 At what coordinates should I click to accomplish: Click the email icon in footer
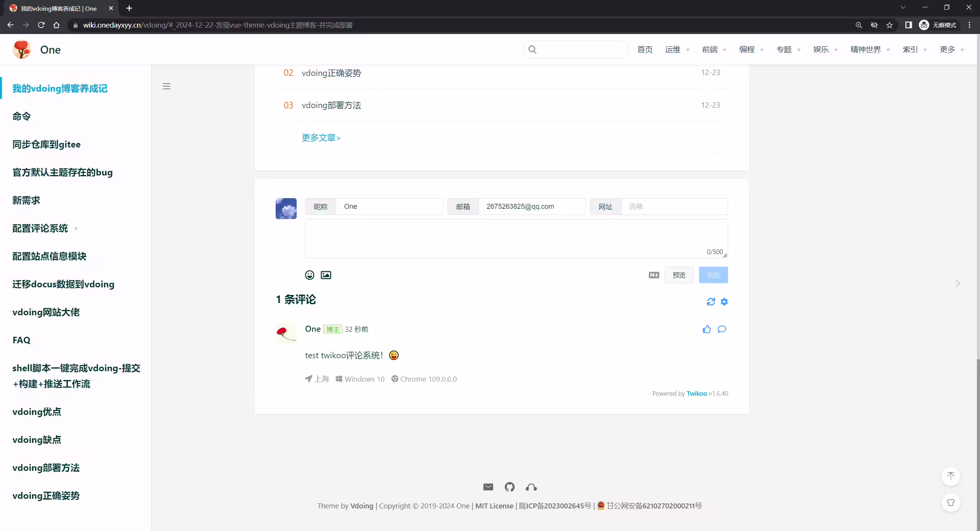pos(488,487)
